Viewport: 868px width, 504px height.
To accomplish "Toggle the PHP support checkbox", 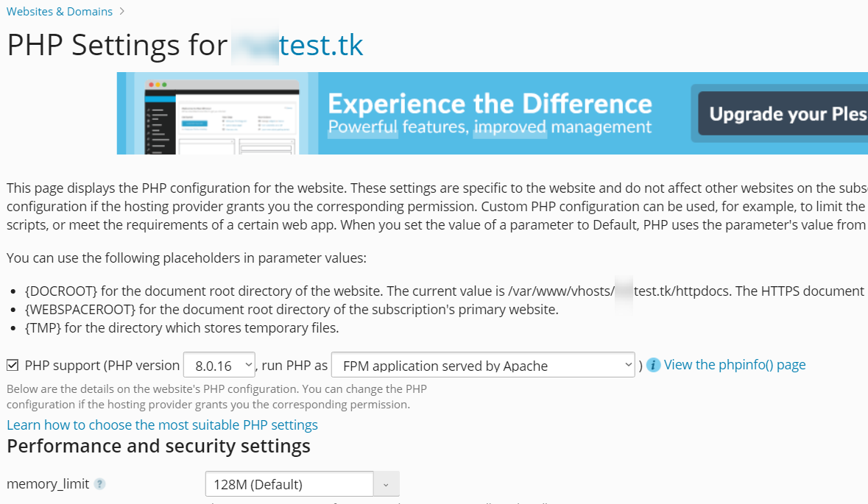I will click(x=13, y=365).
